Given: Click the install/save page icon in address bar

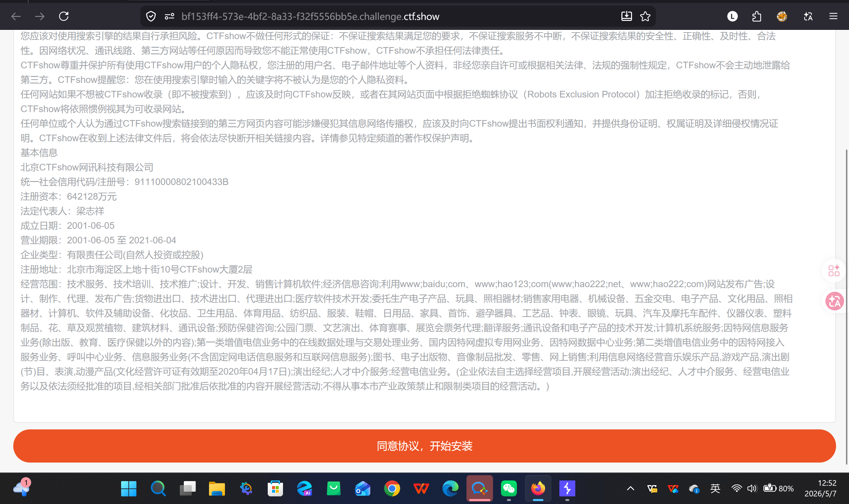Looking at the screenshot, I should click(626, 16).
